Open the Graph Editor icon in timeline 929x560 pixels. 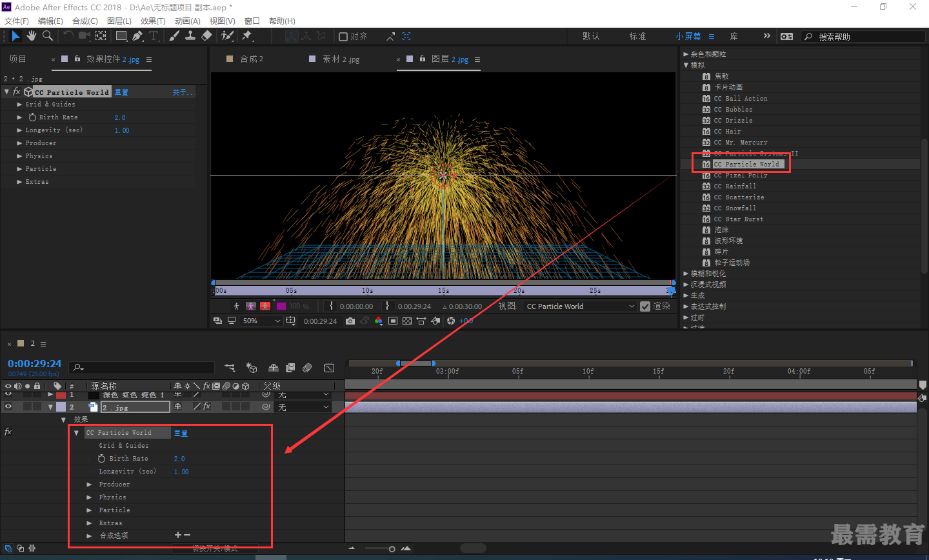click(x=329, y=368)
